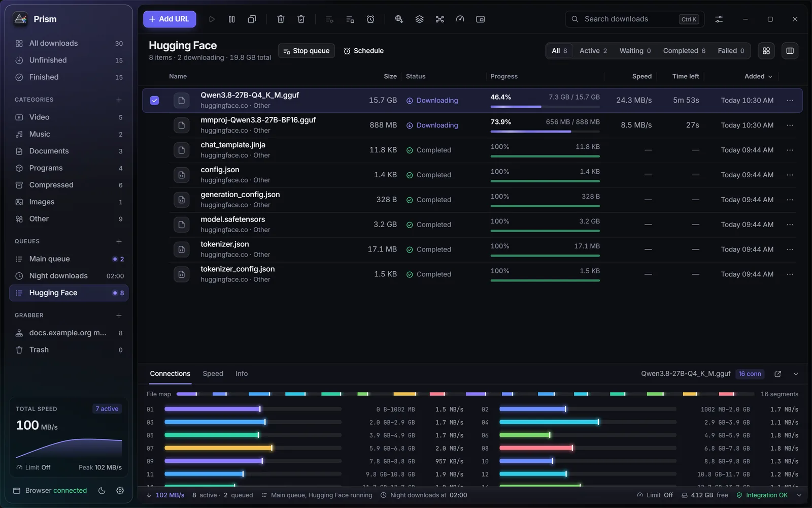Image resolution: width=812 pixels, height=508 pixels.
Task: Uncheck the Qwen3.8-27B-Q4_K_M.gguf row checkbox
Action: coord(154,101)
